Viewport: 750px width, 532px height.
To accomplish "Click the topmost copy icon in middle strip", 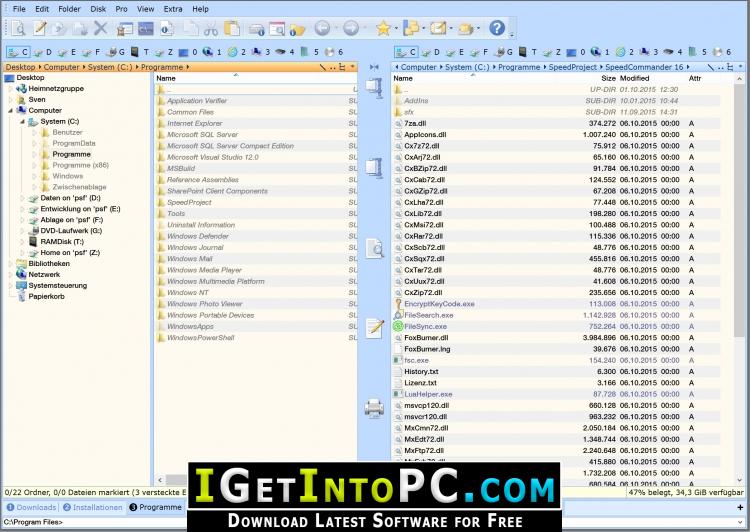I will coord(374,88).
